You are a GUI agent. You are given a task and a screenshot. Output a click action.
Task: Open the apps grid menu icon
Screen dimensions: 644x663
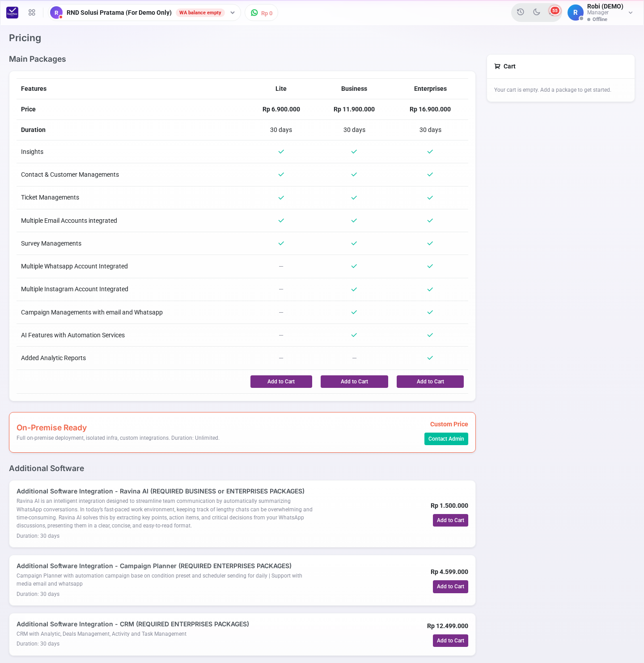click(x=32, y=13)
